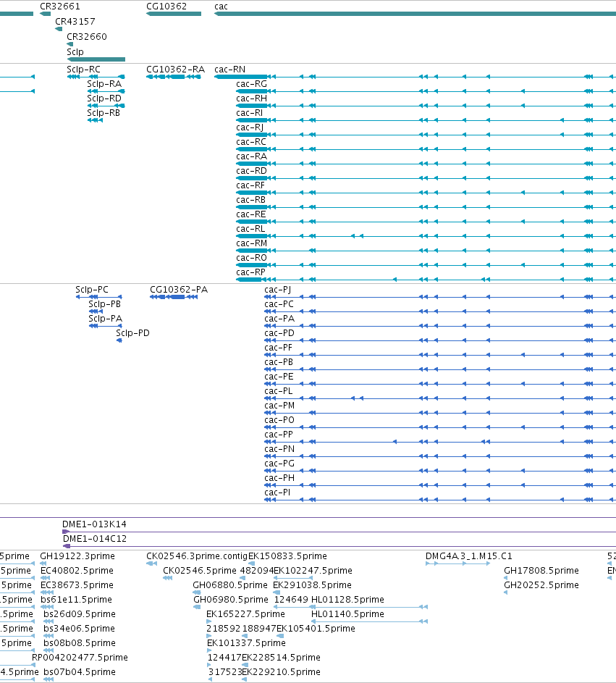The image size is (616, 683).
Task: Select the cac-PF protein label
Action: [279, 347]
